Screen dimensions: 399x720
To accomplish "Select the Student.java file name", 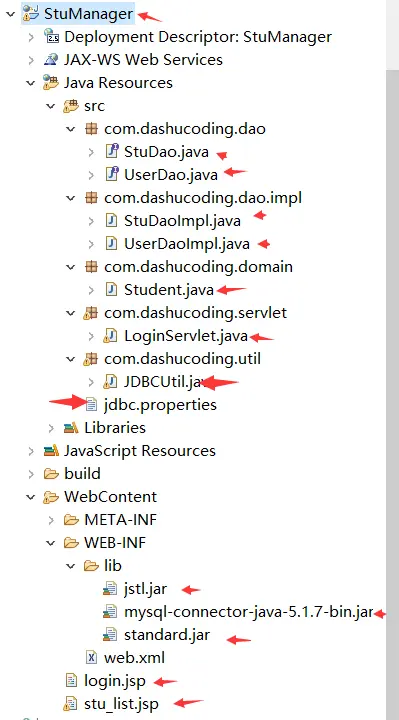I will (169, 290).
